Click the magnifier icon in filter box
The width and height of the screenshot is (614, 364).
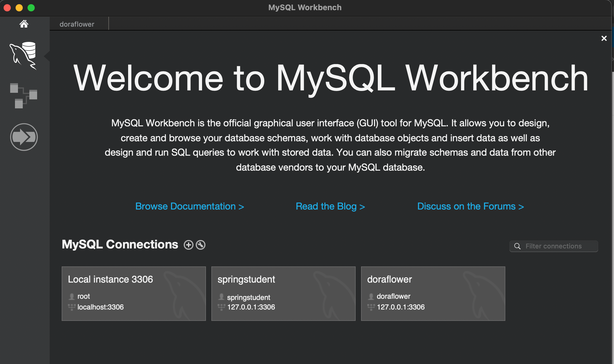[517, 246]
